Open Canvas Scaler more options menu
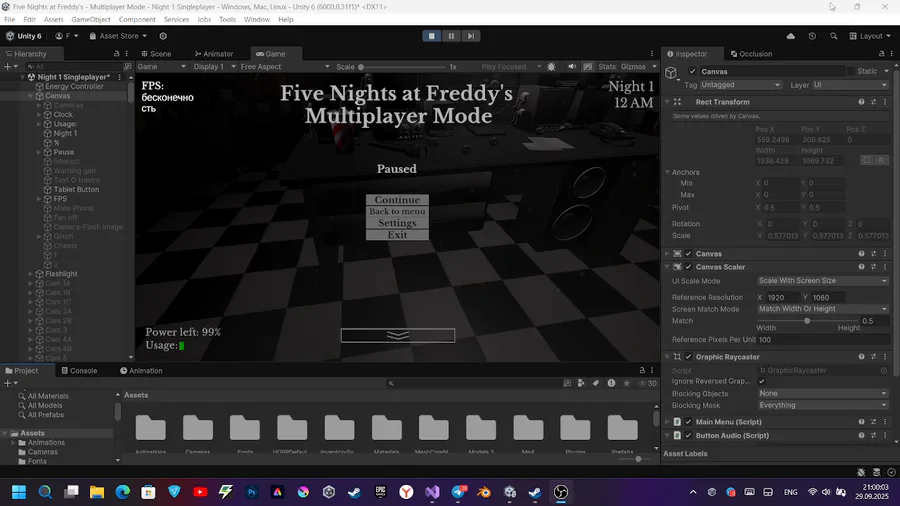Viewport: 900px width, 506px height. (x=885, y=267)
